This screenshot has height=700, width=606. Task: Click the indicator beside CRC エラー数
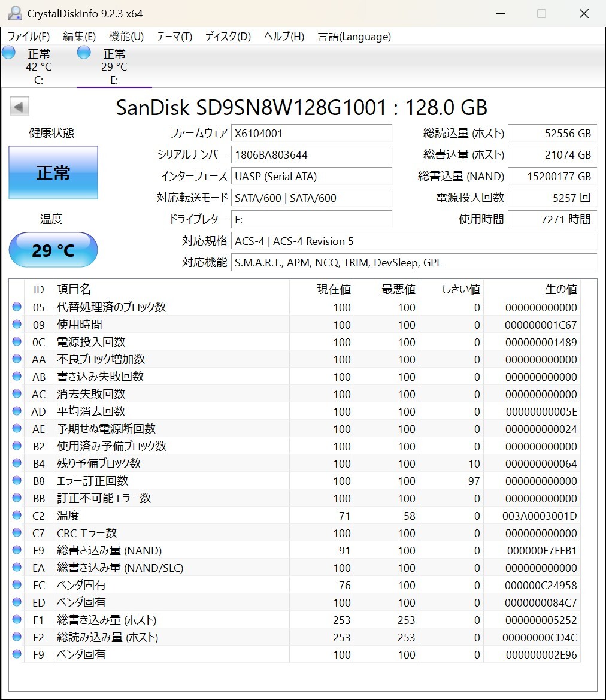tap(17, 533)
